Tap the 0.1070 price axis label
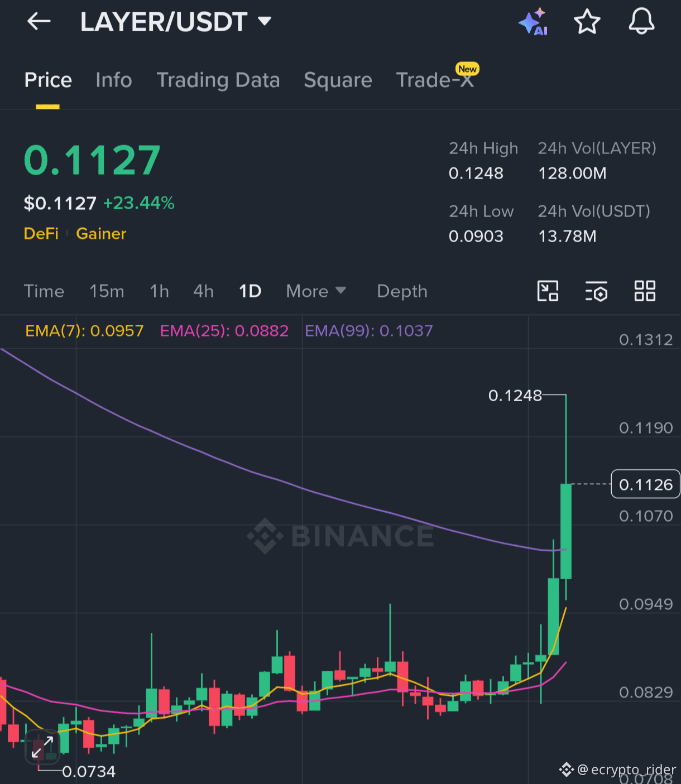 click(x=646, y=516)
